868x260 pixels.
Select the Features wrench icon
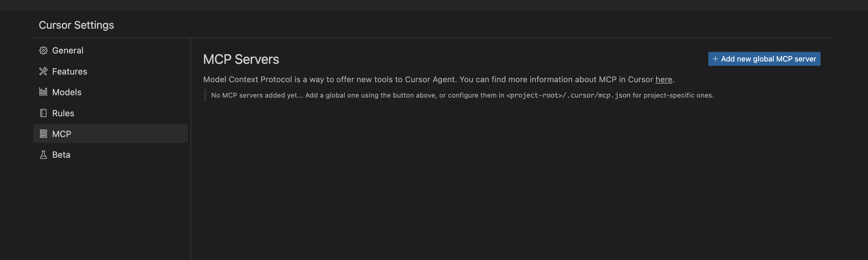point(43,71)
